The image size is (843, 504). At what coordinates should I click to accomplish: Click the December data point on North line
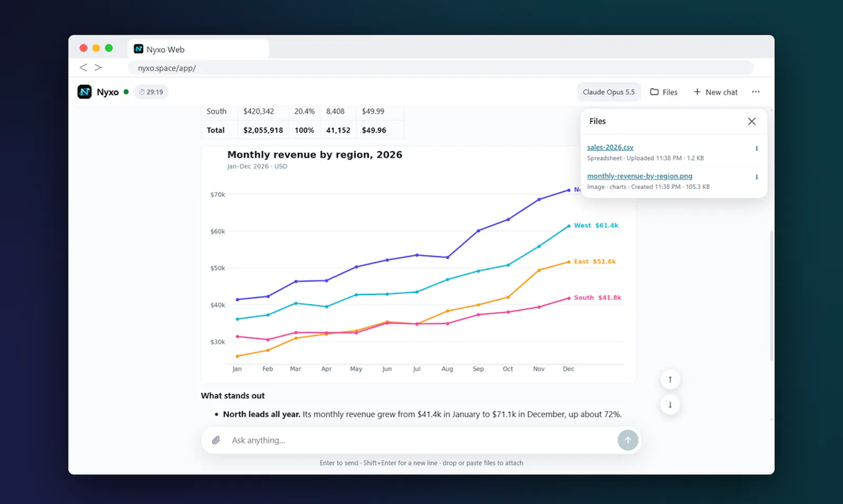click(569, 190)
